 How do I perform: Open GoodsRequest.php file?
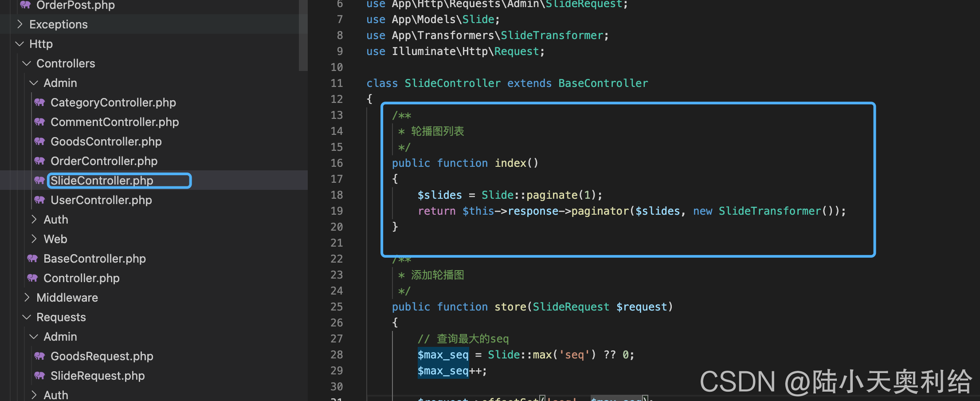[x=102, y=356]
